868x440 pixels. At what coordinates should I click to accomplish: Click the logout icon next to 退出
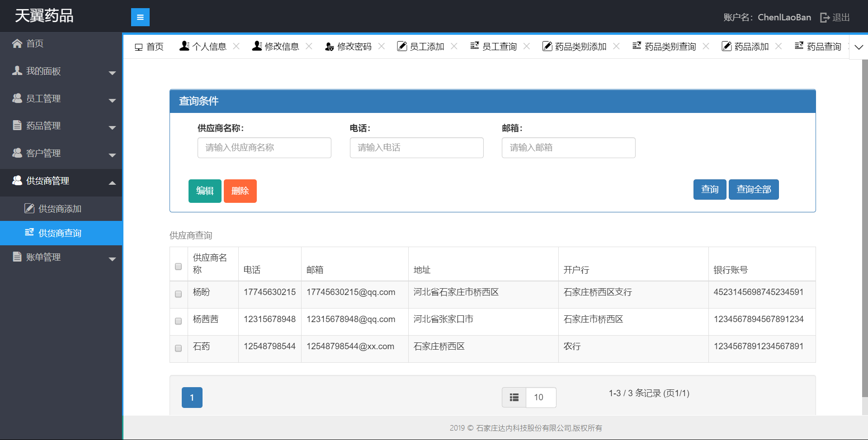click(x=825, y=18)
